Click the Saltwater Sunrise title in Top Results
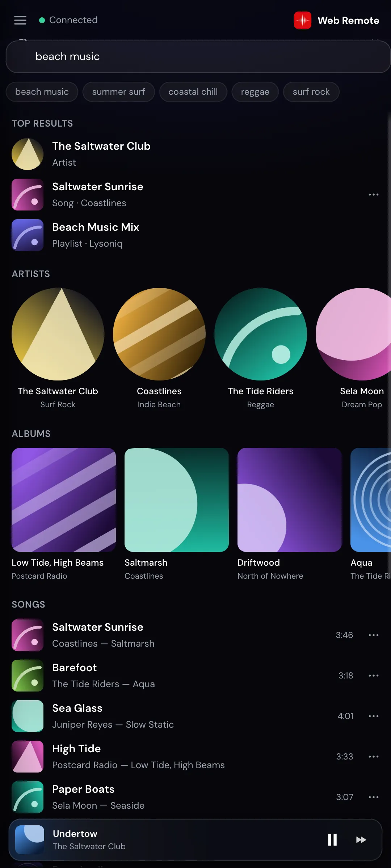Viewport: 391px width, 868px height. coord(98,187)
